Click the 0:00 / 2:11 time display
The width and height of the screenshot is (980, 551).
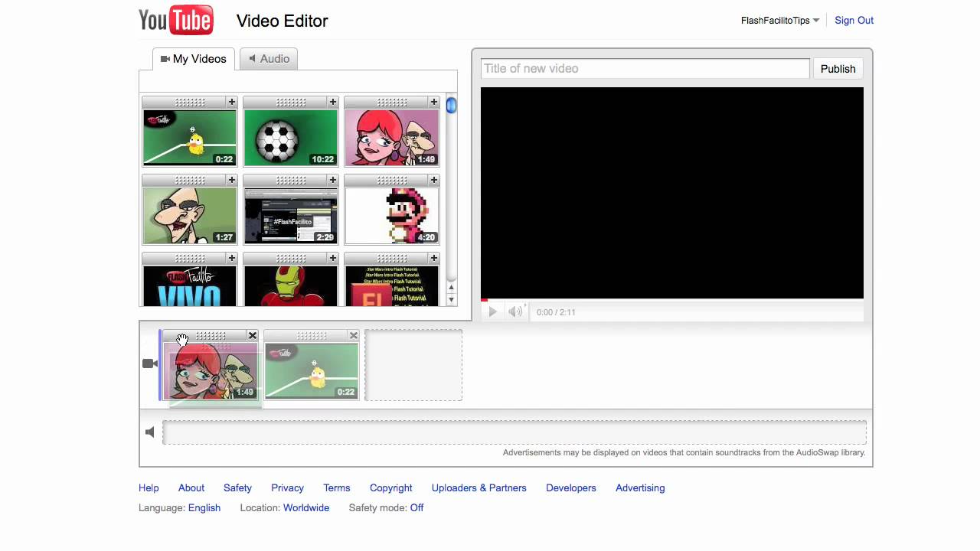pyautogui.click(x=556, y=312)
